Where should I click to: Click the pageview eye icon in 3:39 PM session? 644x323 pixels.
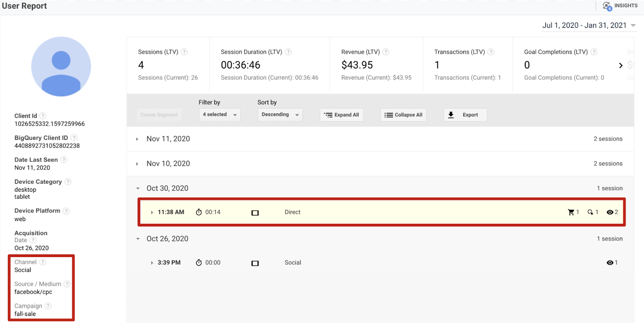(x=610, y=263)
